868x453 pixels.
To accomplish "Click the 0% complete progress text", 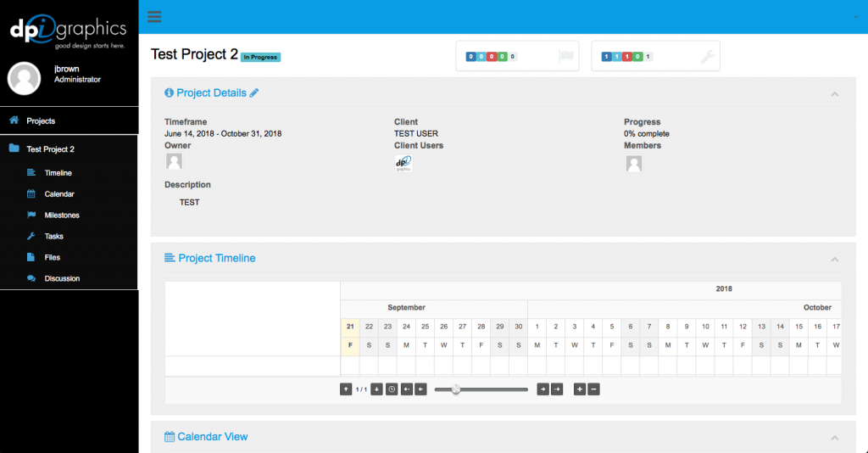I will click(646, 133).
